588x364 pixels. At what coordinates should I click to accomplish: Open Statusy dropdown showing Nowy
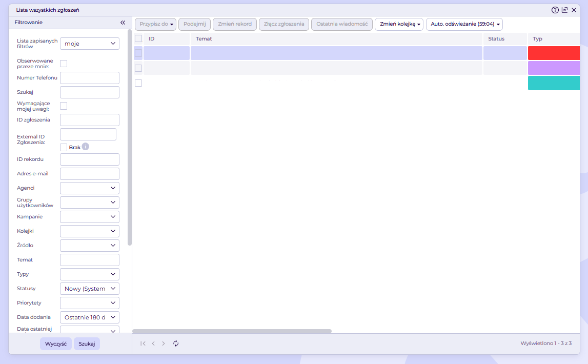click(x=90, y=289)
